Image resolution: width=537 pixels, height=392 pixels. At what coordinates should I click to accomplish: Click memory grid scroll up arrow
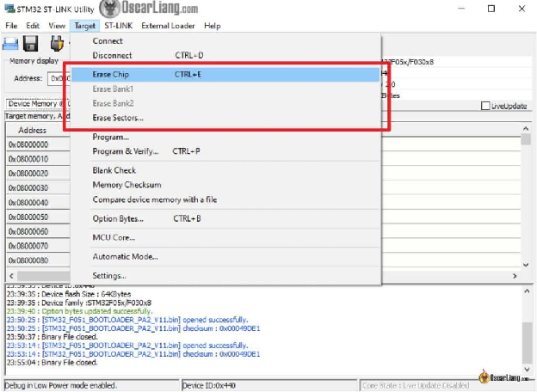(x=526, y=129)
